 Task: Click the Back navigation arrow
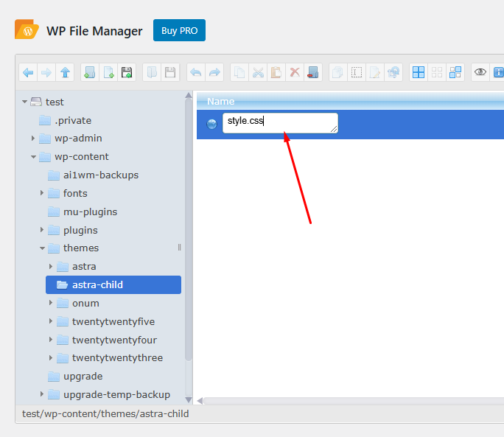[x=28, y=72]
